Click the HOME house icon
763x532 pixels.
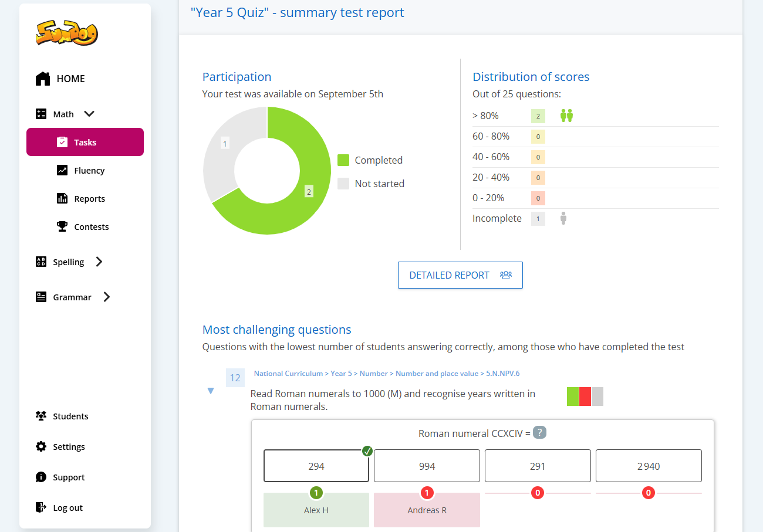43,79
